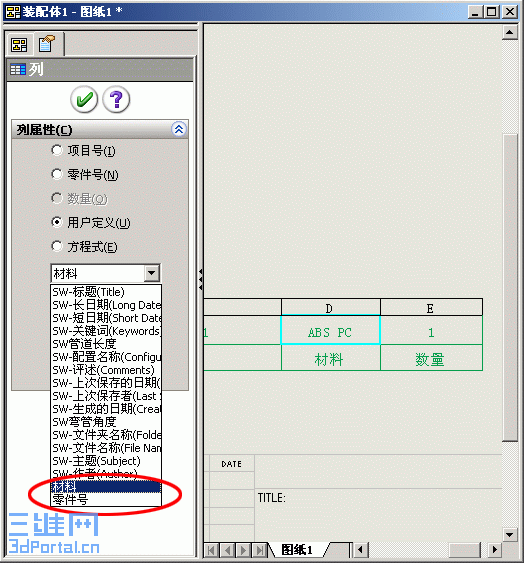The image size is (524, 563).
Task: Click column header D in table
Action: click(330, 308)
